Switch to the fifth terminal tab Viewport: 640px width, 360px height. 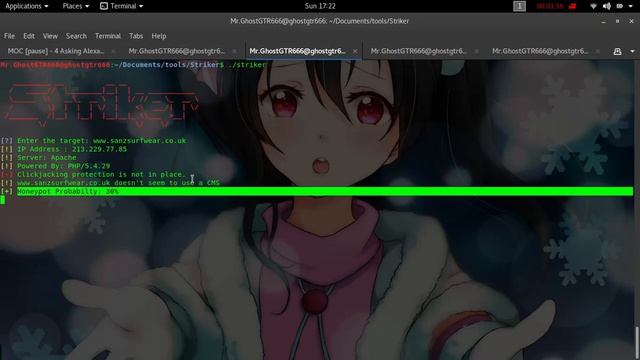pyautogui.click(x=540, y=51)
